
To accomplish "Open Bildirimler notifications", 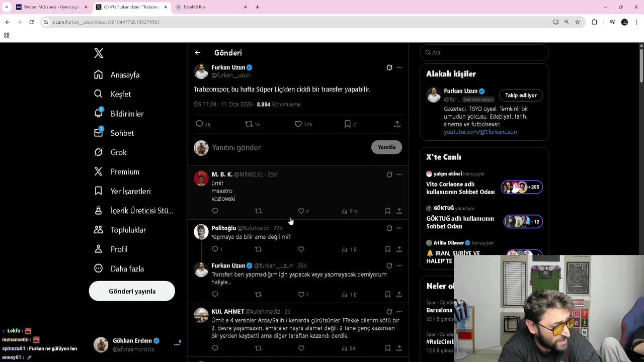I will (x=119, y=114).
